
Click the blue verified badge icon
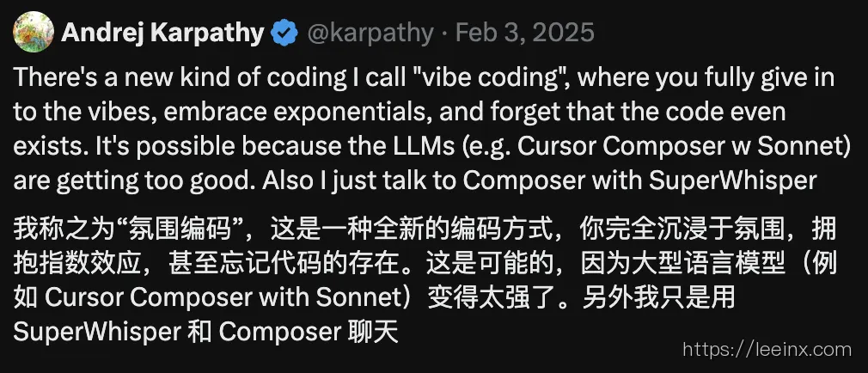coord(284,34)
